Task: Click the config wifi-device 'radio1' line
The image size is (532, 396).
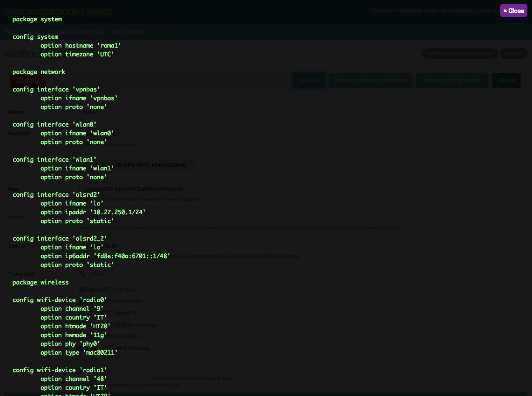Action: tap(60, 370)
